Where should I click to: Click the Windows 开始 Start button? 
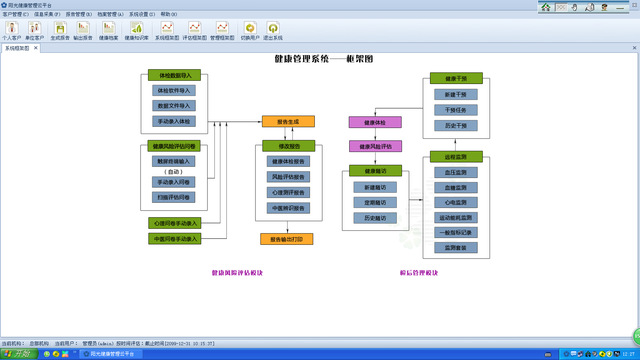tap(19, 354)
